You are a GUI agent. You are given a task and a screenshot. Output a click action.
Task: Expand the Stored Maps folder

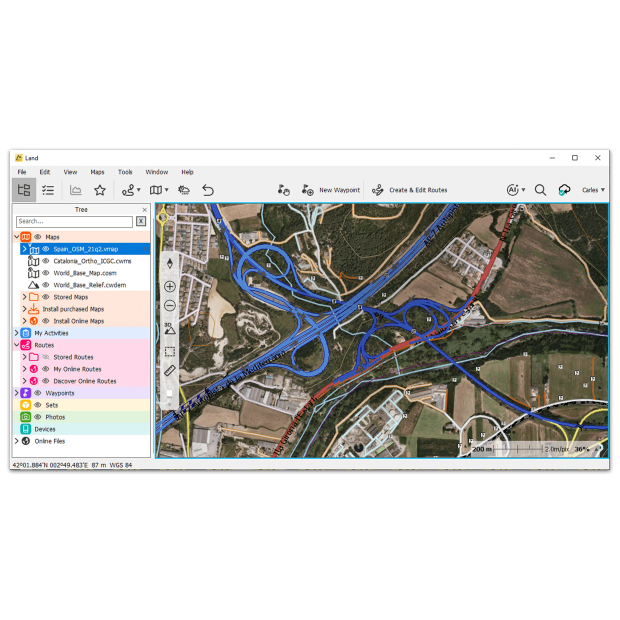tap(25, 297)
